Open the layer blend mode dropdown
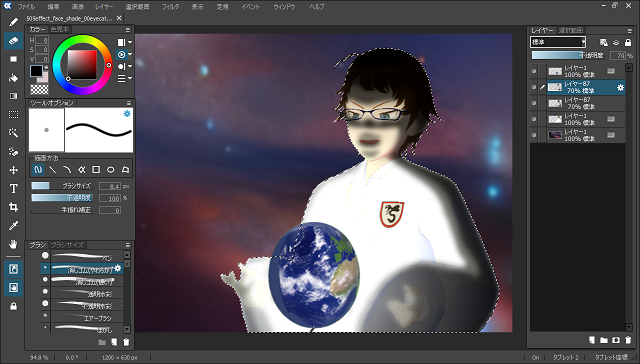The width and height of the screenshot is (640, 364). 558,42
